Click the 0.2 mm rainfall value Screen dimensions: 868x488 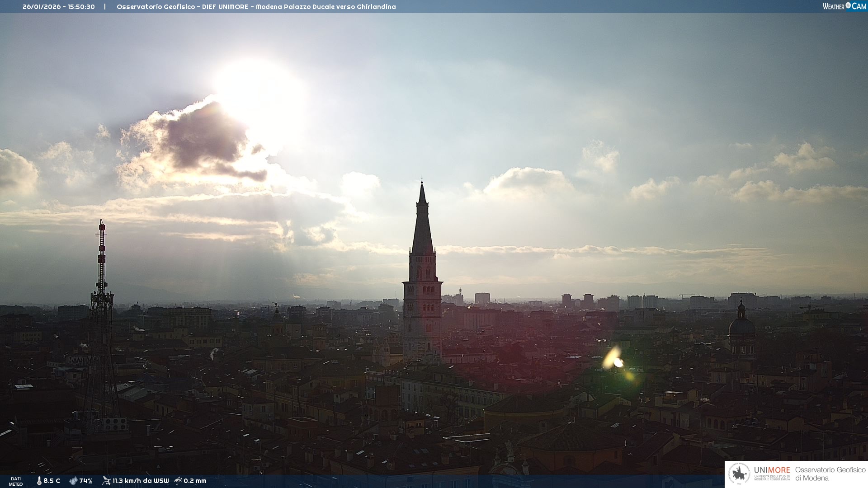[195, 481]
